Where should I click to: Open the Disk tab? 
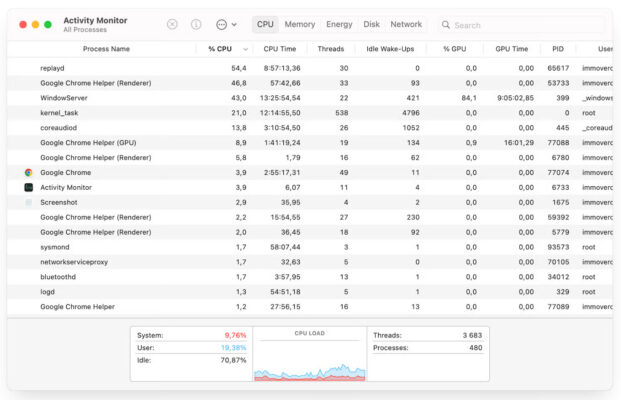click(x=371, y=24)
